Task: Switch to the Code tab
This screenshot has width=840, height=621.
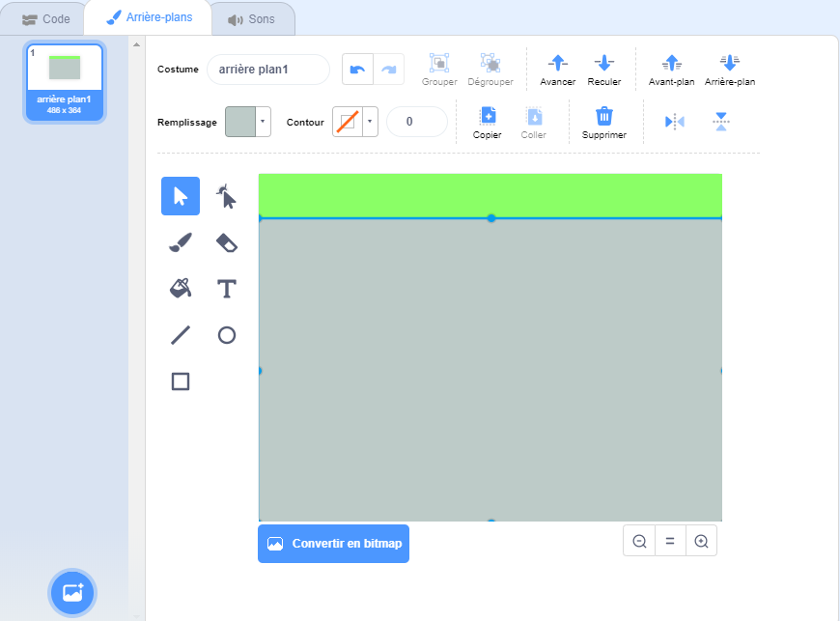Action: tap(46, 19)
